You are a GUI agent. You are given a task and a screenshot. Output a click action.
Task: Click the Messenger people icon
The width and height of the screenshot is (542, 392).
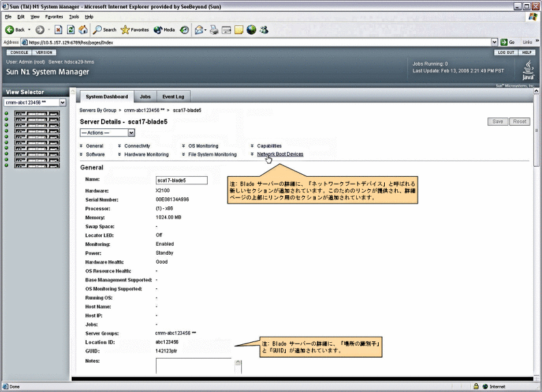coord(264,30)
